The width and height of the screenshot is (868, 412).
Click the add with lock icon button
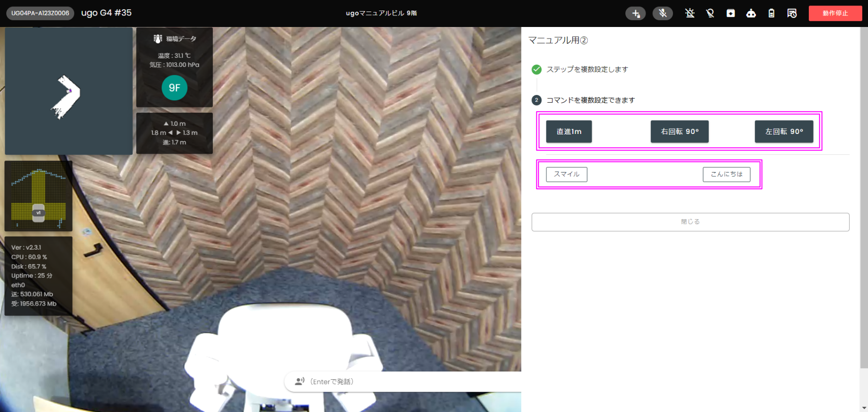pos(635,13)
